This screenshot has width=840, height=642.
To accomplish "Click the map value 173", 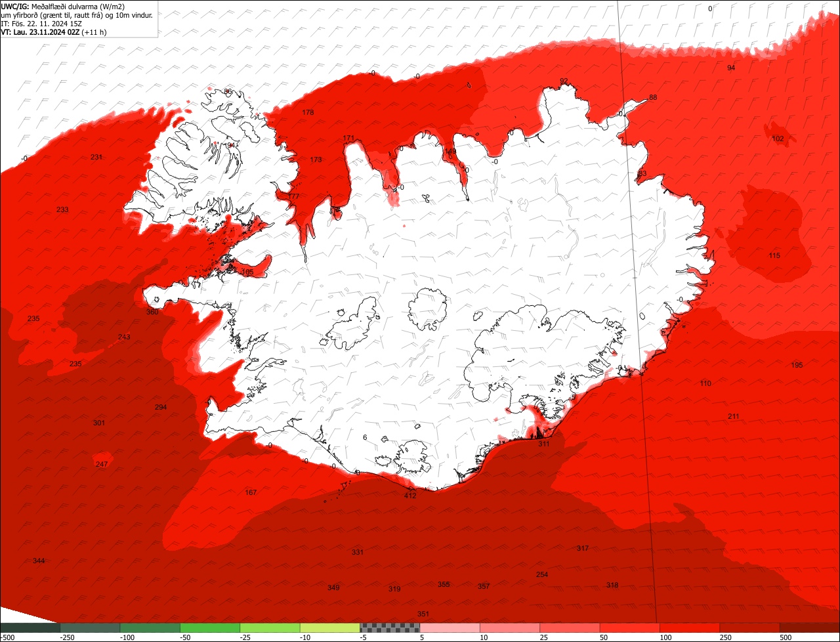I will [316, 160].
